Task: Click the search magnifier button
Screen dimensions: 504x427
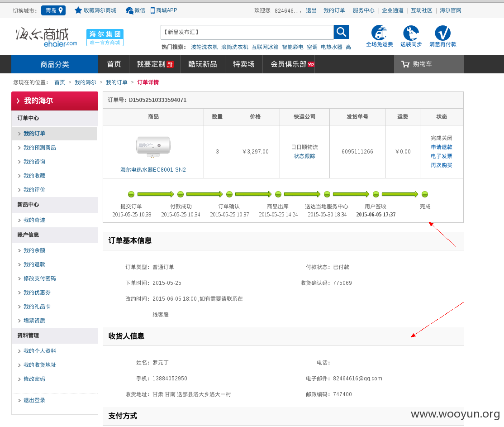Action: (x=342, y=32)
